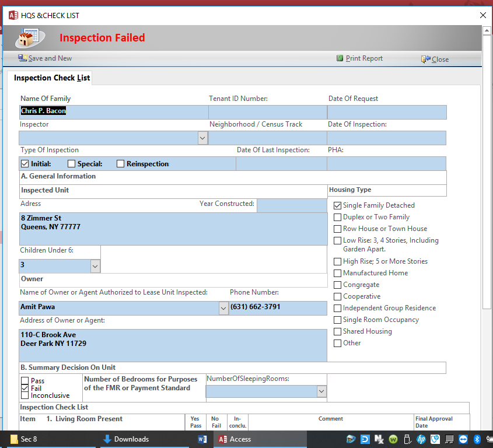Screen dimensions: 493x448
Task: Check the Inconclusive decision checkbox
Action: pyautogui.click(x=25, y=395)
